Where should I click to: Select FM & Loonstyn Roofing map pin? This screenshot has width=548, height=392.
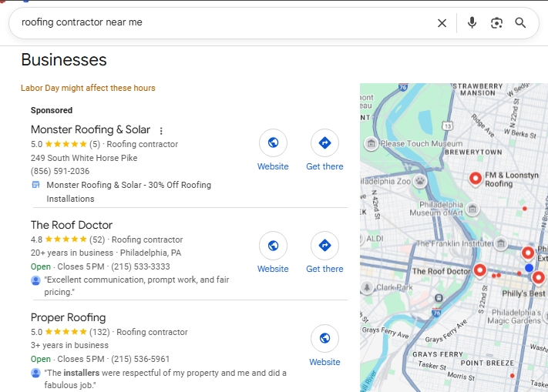point(476,179)
